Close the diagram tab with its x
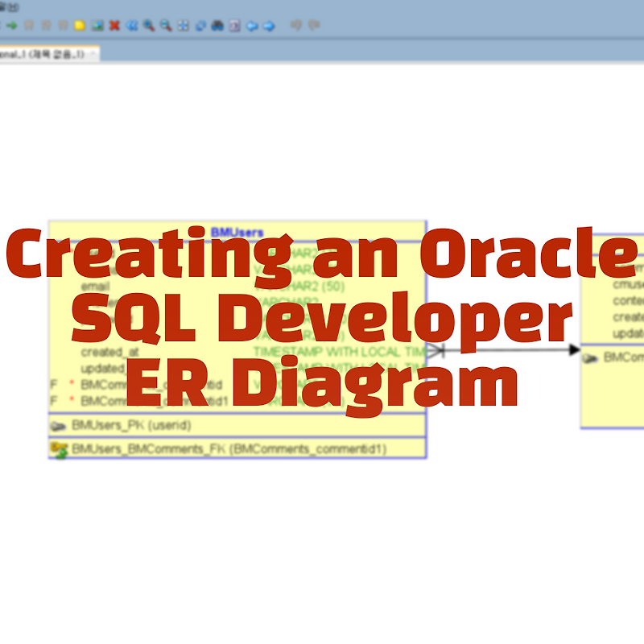 point(92,53)
